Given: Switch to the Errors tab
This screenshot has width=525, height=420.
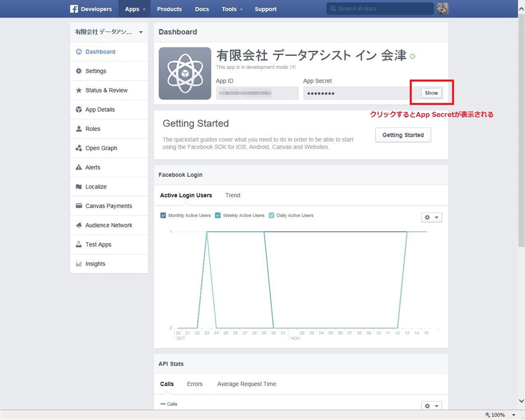Looking at the screenshot, I should (195, 384).
